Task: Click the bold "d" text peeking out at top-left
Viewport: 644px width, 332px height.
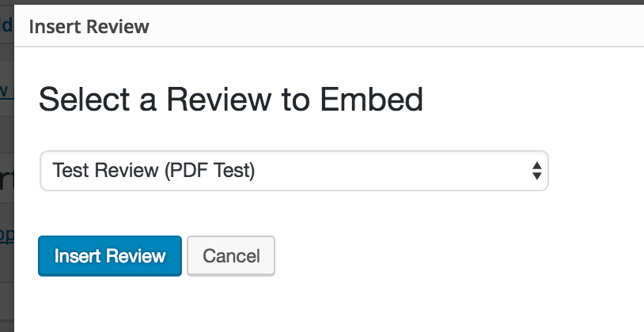Action: pos(6,25)
